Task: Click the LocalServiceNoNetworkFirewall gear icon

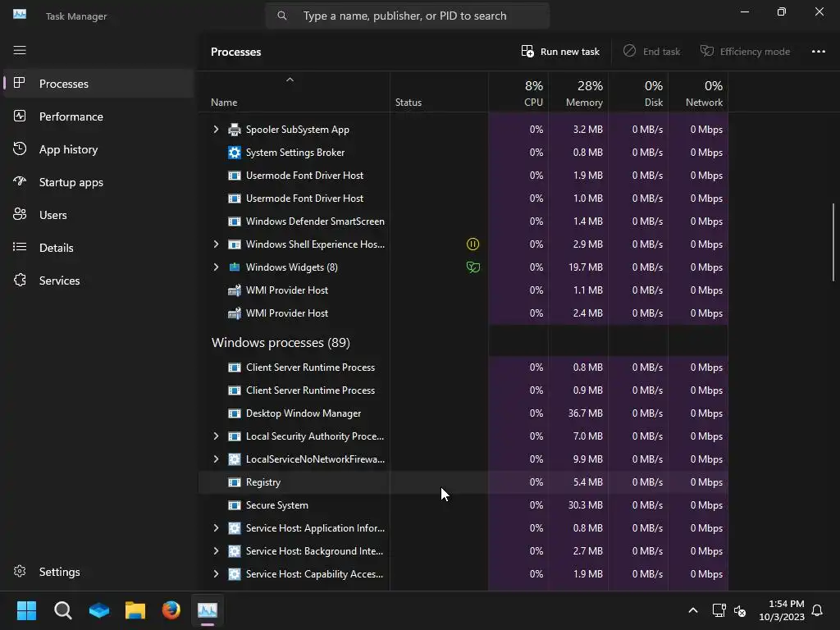Action: (234, 459)
